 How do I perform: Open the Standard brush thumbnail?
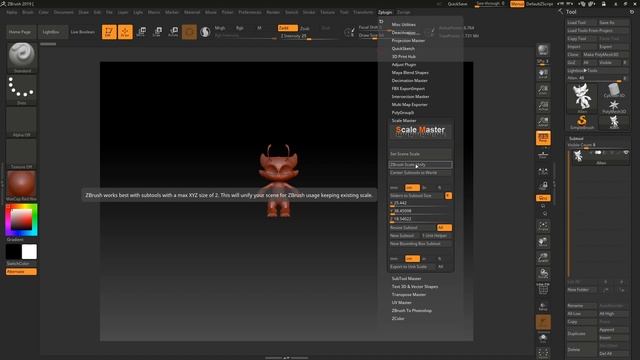pyautogui.click(x=22, y=58)
